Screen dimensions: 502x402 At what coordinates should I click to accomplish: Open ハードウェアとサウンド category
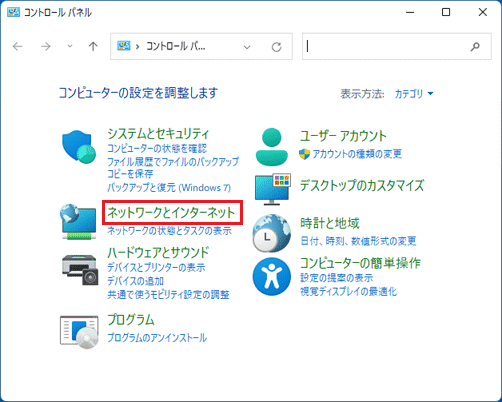point(158,252)
